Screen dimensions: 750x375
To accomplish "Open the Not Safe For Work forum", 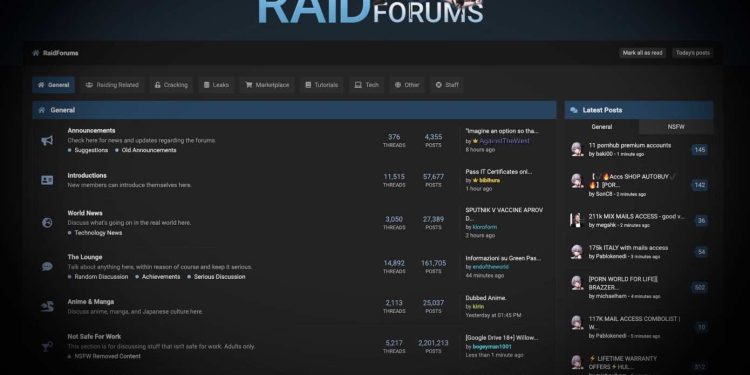I will 94,337.
